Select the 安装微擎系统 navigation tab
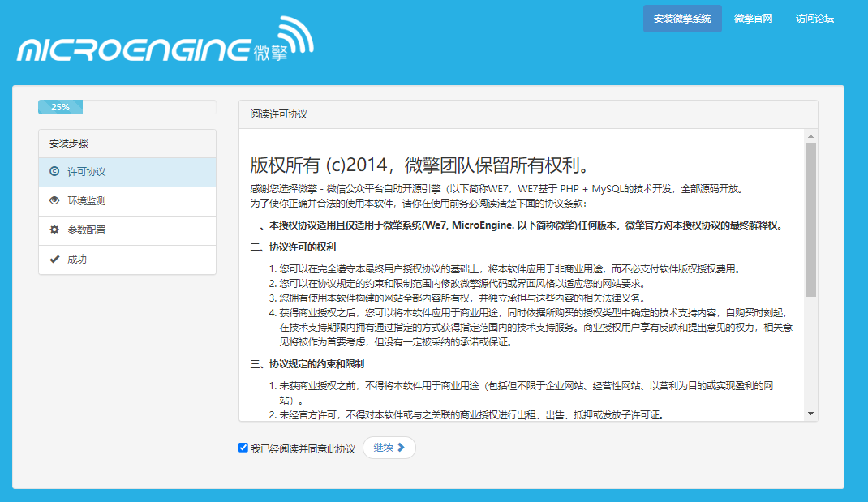The height and width of the screenshot is (502, 868). pos(681,19)
